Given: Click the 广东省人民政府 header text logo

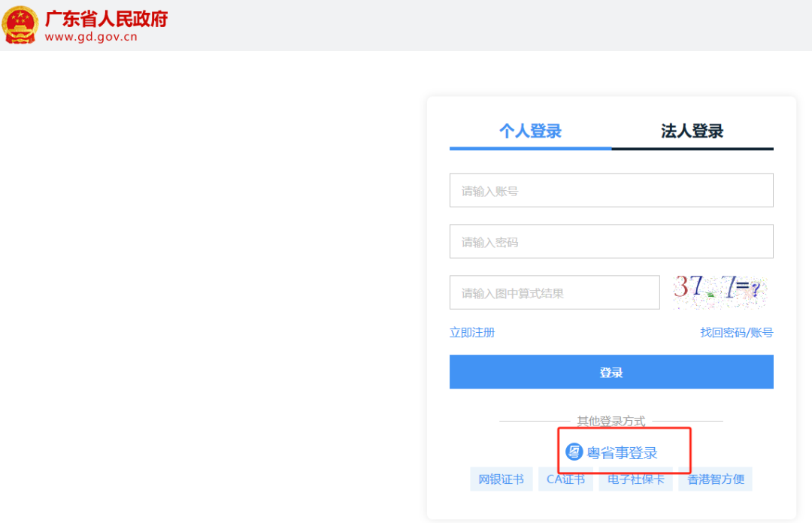Looking at the screenshot, I should click(105, 18).
